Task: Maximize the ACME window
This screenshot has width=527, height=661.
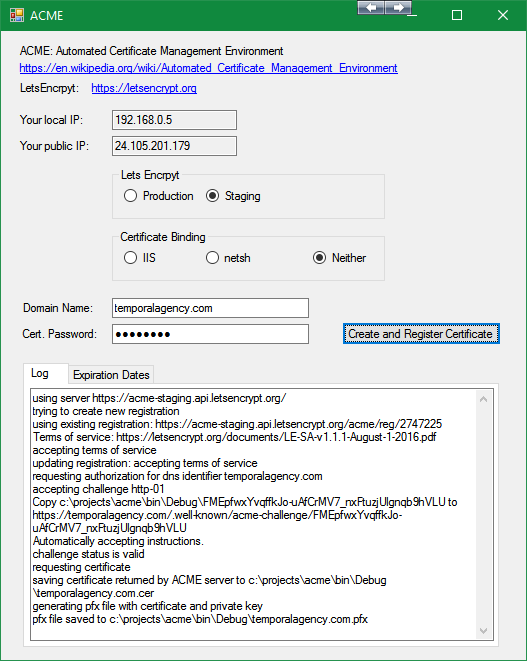Action: (457, 15)
